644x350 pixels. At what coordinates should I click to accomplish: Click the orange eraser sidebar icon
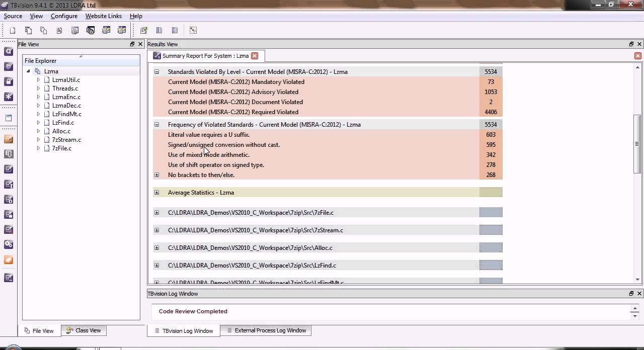(9, 260)
